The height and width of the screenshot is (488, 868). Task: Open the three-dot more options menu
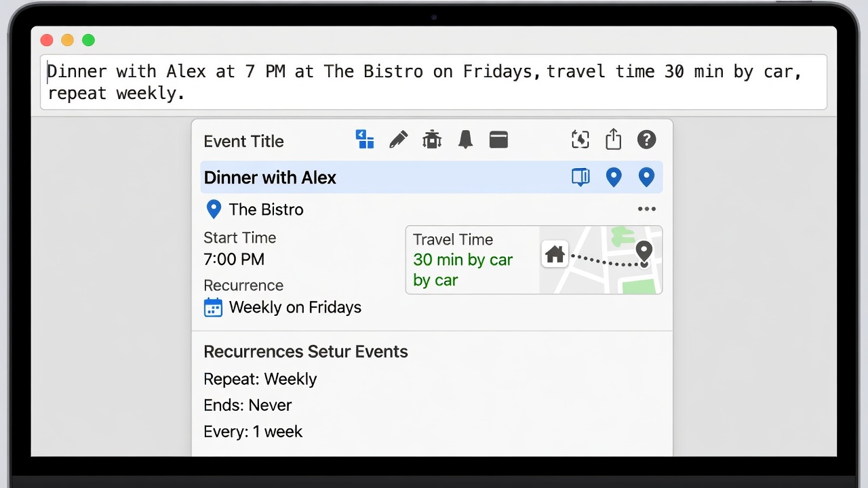647,209
